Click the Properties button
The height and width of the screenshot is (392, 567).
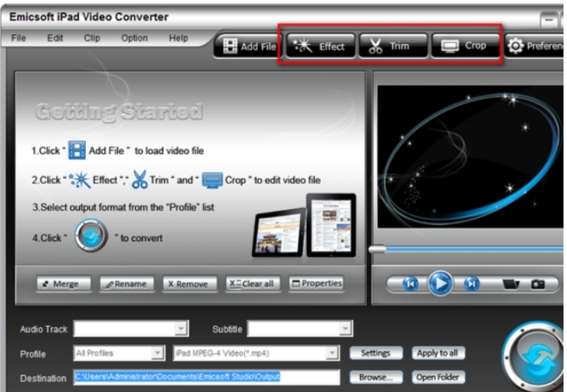(317, 283)
